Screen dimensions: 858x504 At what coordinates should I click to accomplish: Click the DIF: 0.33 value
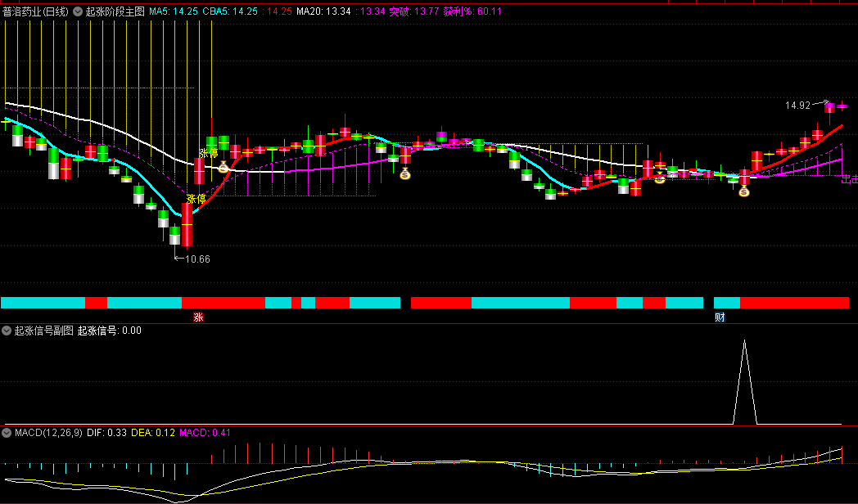pos(106,433)
